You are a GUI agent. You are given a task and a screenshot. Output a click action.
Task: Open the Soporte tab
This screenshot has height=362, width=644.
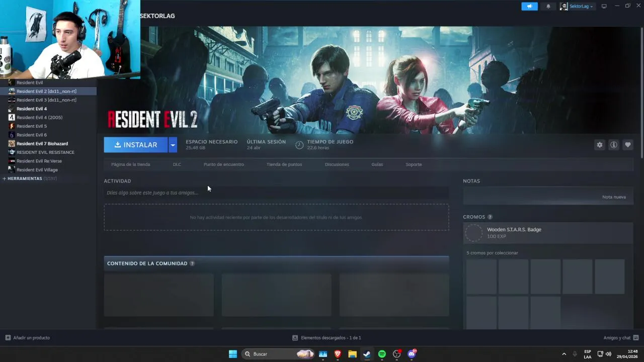tap(414, 164)
